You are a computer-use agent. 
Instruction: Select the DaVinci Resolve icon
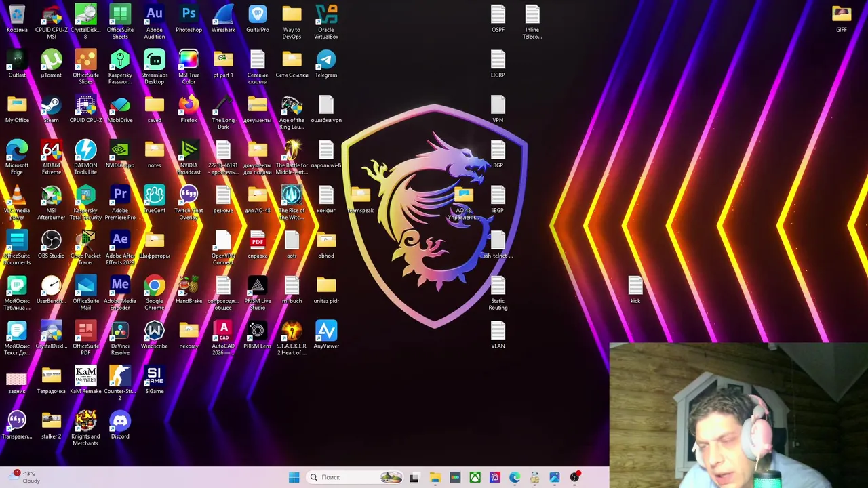coord(120,338)
